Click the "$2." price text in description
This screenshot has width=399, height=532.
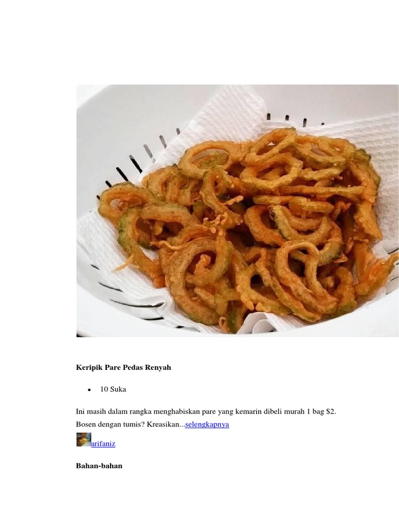pos(331,411)
